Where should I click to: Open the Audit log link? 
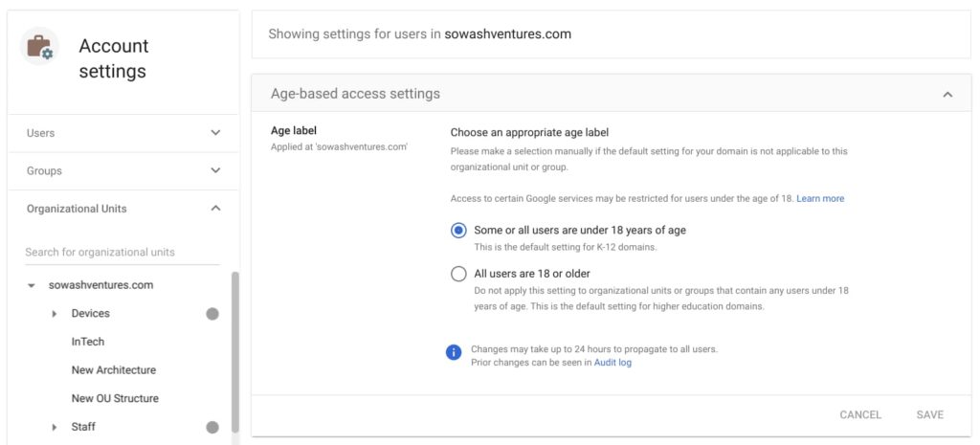[612, 363]
